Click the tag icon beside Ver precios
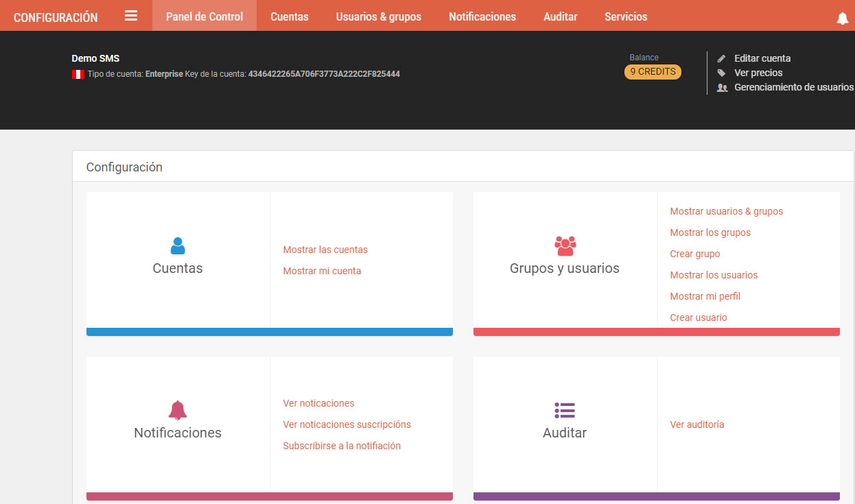 (x=721, y=73)
